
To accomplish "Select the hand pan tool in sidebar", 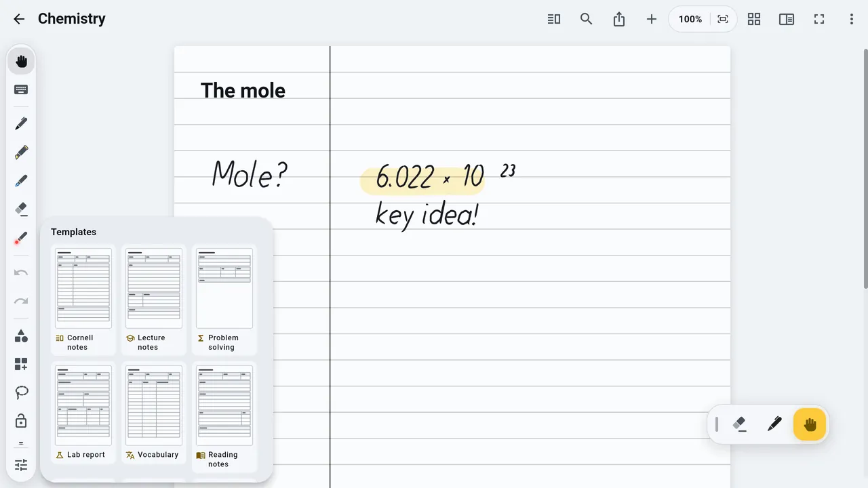I will [21, 62].
